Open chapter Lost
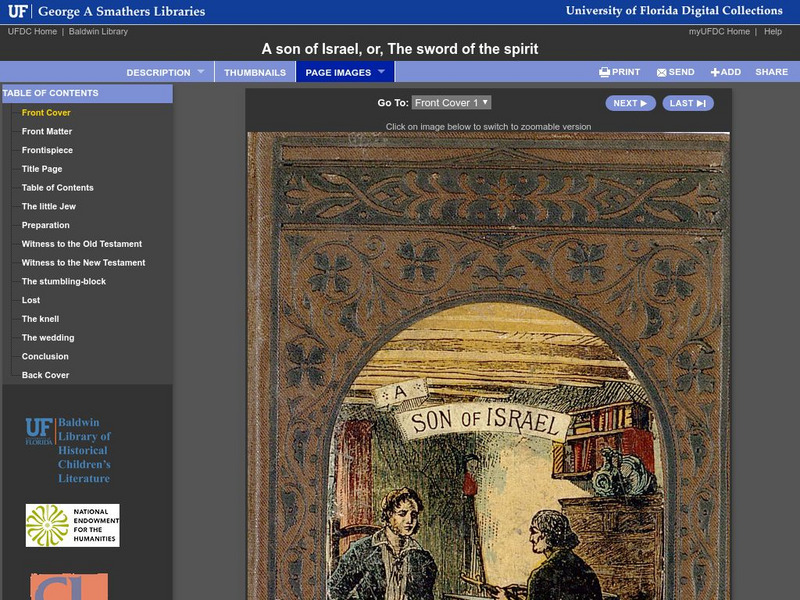 point(31,301)
